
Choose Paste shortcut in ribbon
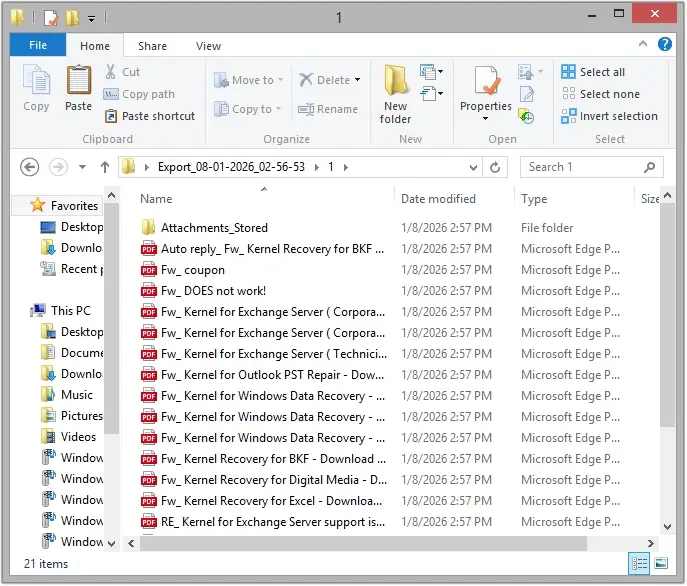pos(149,116)
